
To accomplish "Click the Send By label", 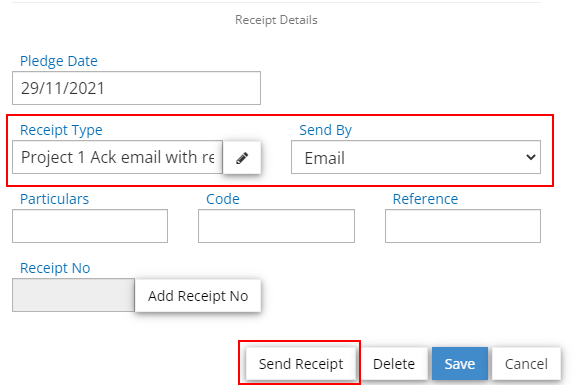I will 325,130.
